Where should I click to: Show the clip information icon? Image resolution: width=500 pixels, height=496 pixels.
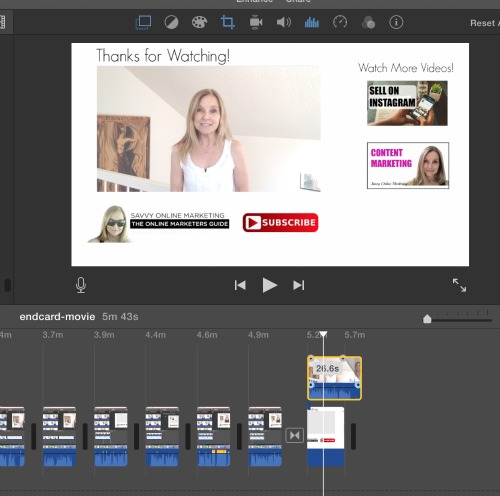coord(396,23)
